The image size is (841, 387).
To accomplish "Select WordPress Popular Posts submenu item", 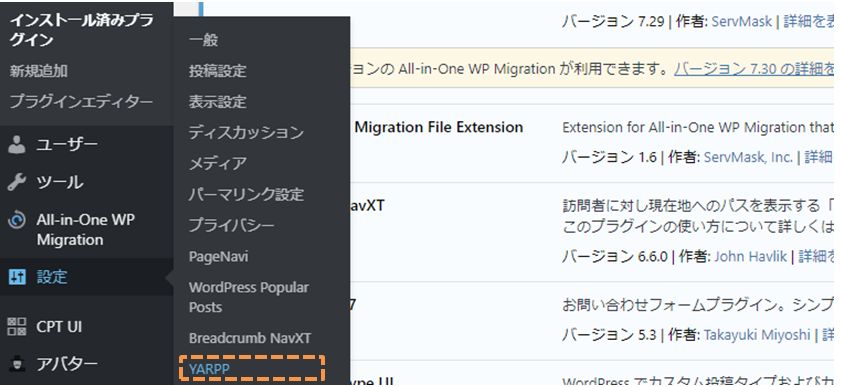I will 249,297.
